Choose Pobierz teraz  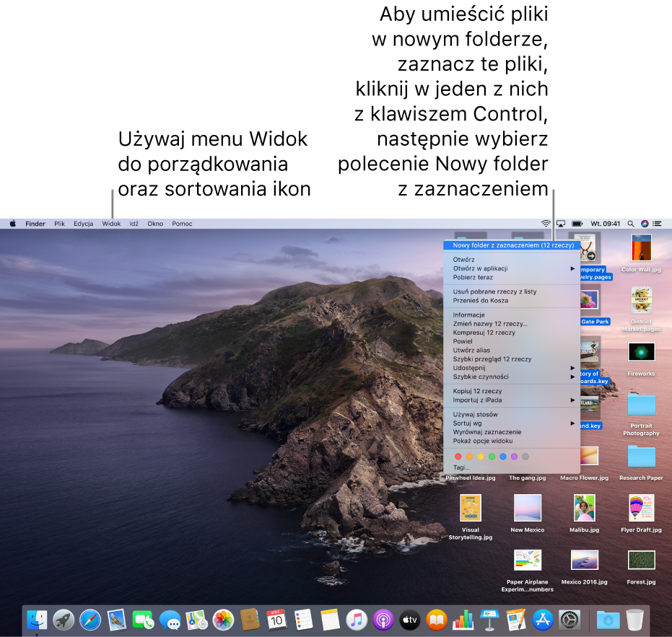click(512, 277)
